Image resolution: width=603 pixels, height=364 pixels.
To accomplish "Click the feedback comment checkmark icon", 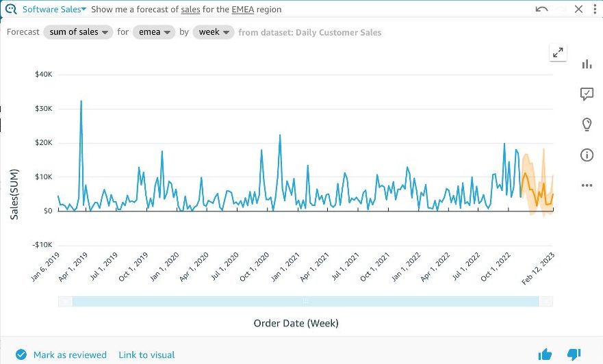I will (587, 94).
